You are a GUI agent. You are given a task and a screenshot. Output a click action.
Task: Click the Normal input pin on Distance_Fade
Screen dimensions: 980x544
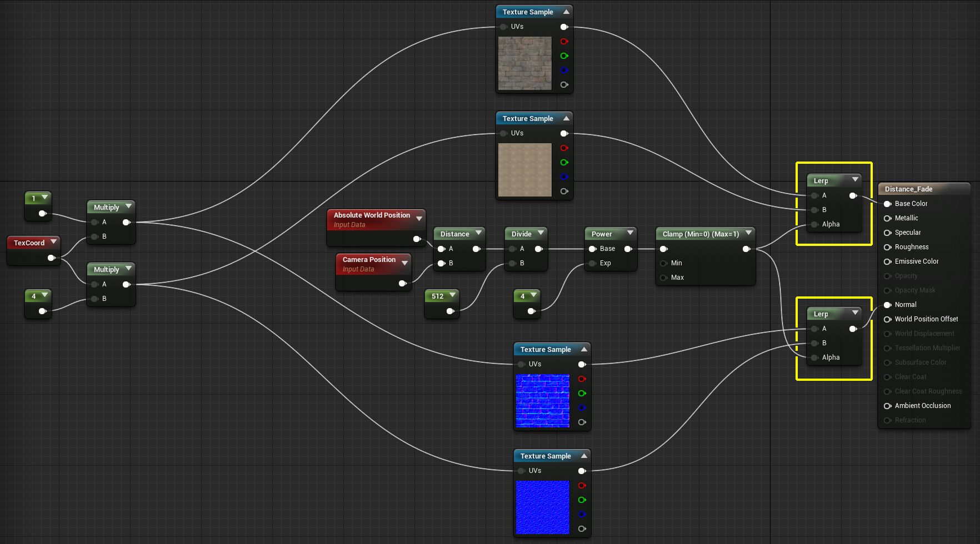(887, 305)
